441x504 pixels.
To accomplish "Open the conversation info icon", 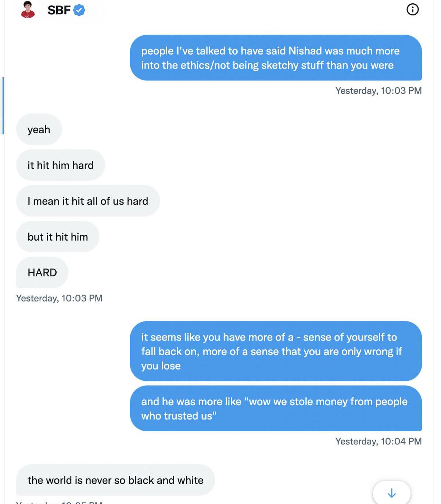I will pyautogui.click(x=412, y=9).
